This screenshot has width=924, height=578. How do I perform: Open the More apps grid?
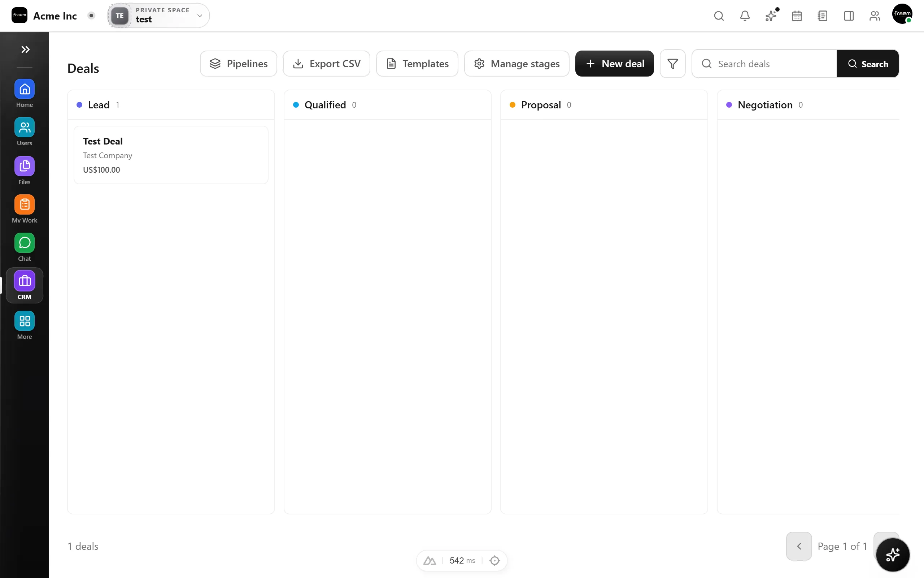coord(25,325)
